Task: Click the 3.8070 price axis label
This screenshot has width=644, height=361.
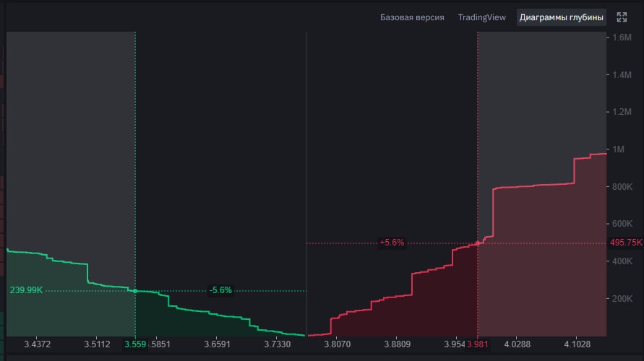Action: click(x=338, y=344)
